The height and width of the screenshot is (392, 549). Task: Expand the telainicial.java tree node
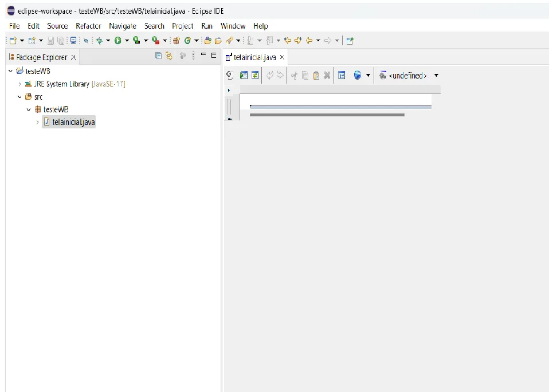[37, 122]
